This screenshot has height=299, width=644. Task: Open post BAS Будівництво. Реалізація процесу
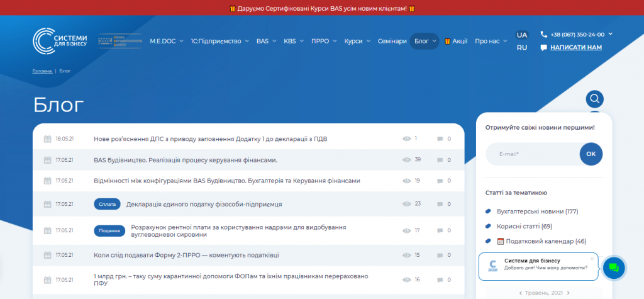(186, 160)
